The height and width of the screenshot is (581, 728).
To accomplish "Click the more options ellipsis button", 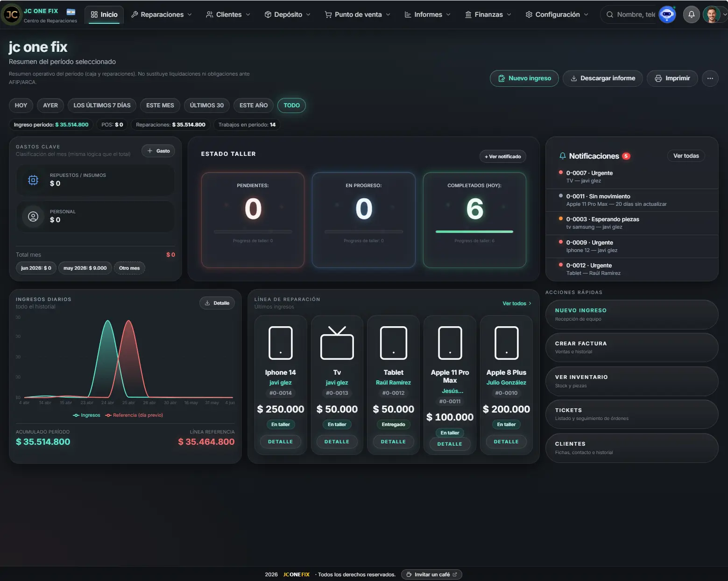I will [710, 78].
